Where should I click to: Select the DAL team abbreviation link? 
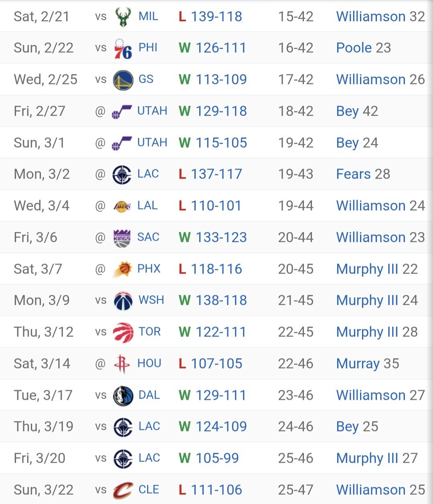(149, 395)
